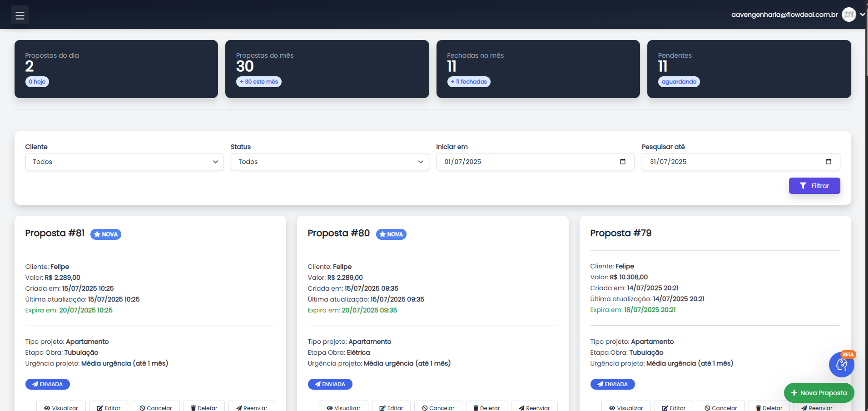The image size is (868, 411).
Task: Edit Proposta #80
Action: coord(391,407)
